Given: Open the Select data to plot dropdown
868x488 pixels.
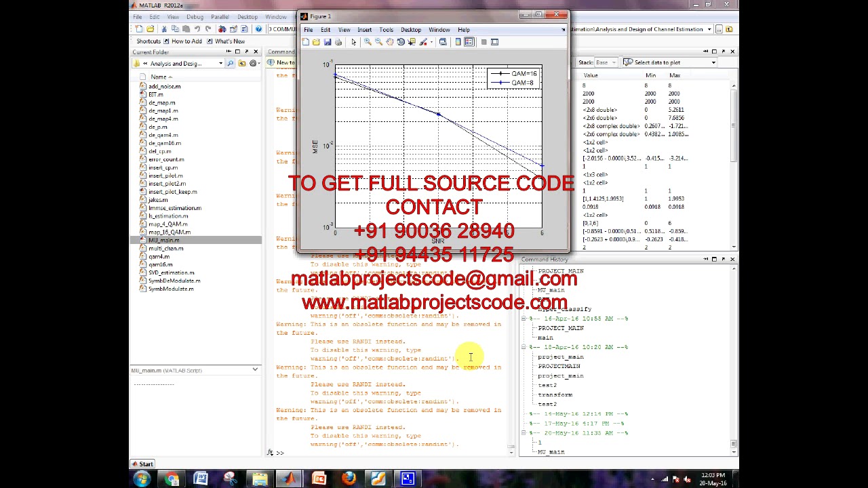Looking at the screenshot, I should [713, 62].
